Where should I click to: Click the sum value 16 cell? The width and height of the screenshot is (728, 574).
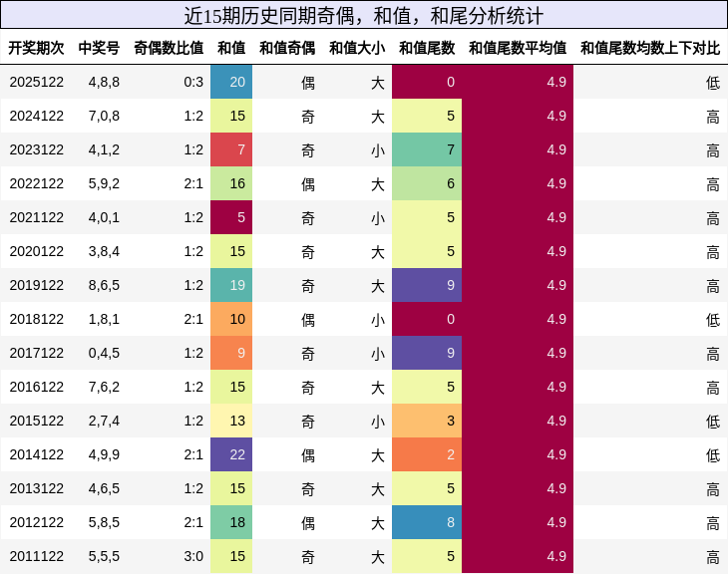click(x=231, y=183)
